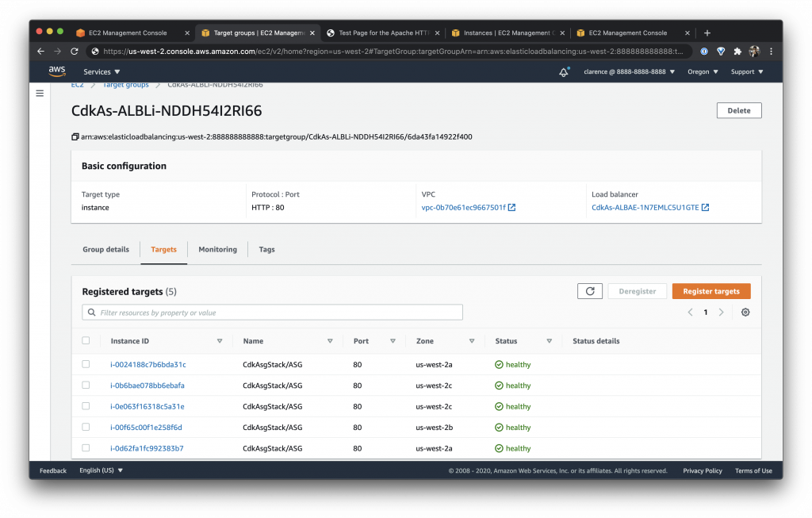Image resolution: width=812 pixels, height=518 pixels.
Task: Copy the target group ARN
Action: click(x=75, y=136)
